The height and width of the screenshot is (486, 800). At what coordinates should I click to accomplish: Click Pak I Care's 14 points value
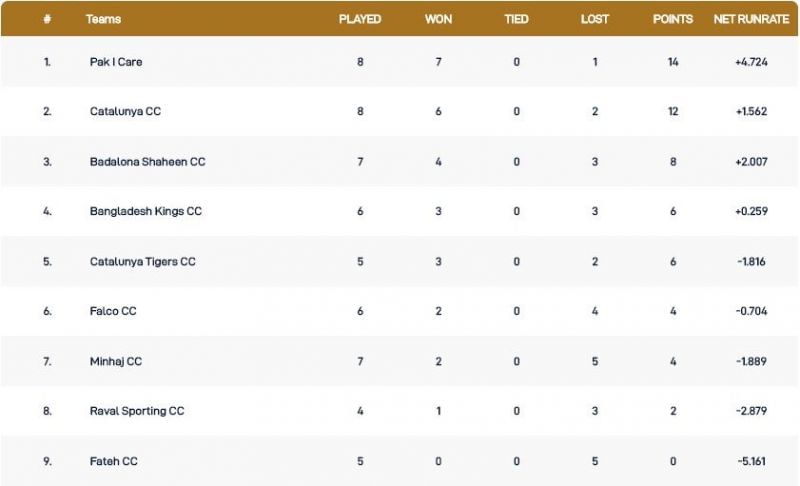pos(673,62)
